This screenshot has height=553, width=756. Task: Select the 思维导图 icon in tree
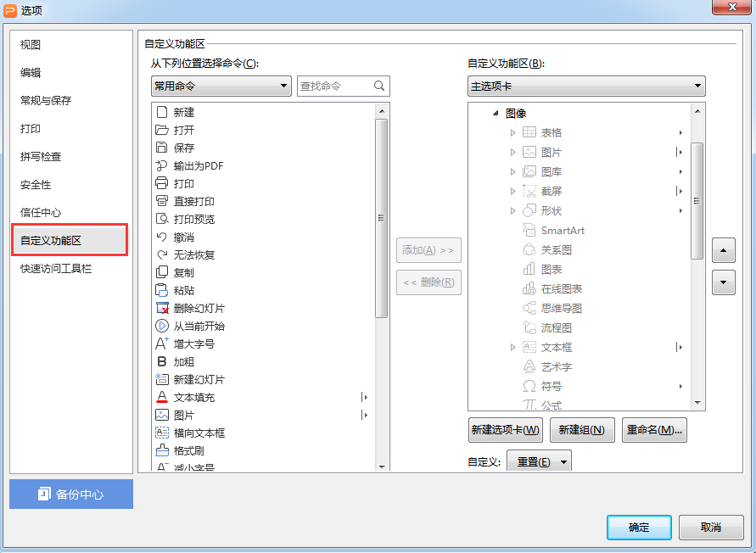click(529, 308)
